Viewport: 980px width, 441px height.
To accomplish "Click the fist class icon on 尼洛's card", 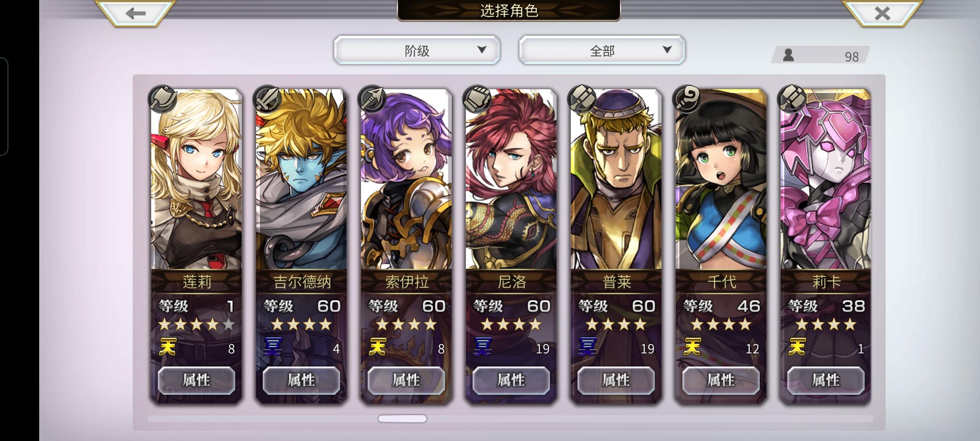I will click(477, 99).
